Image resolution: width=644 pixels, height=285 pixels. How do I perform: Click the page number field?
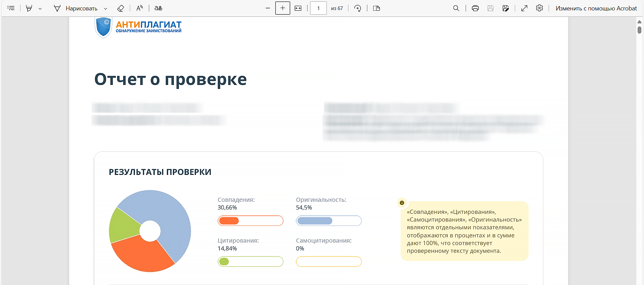pos(318,8)
